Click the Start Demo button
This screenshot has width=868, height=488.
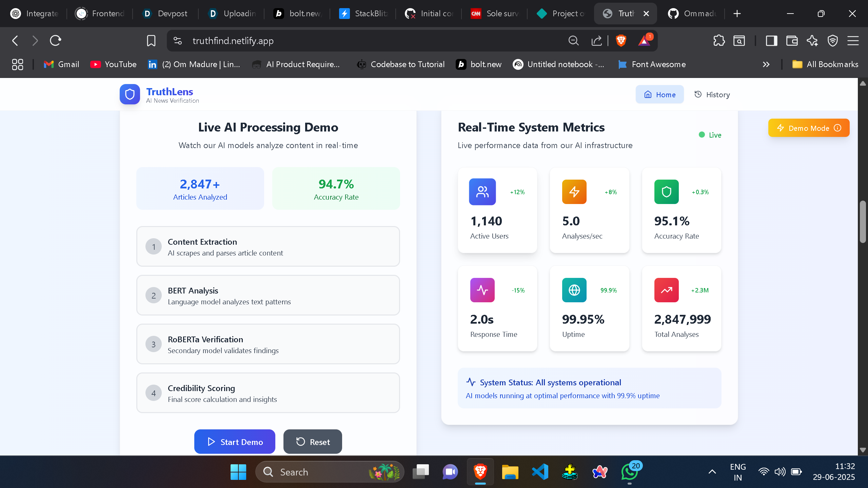pyautogui.click(x=234, y=442)
